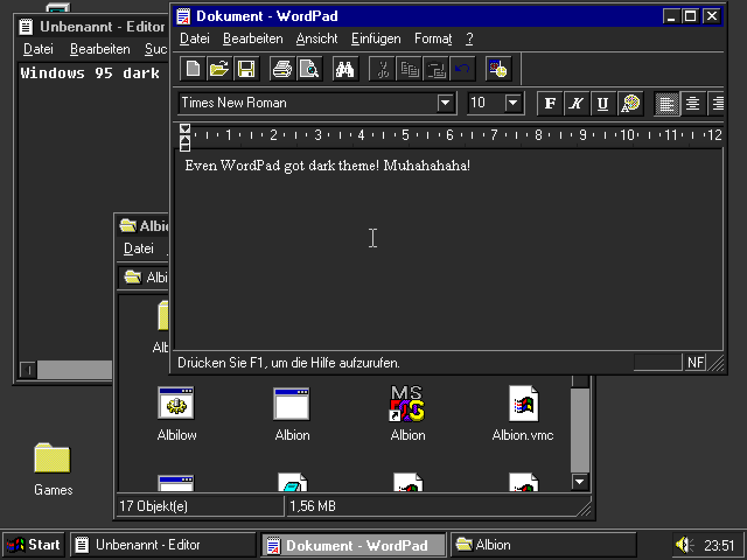This screenshot has height=560, width=747.
Task: Insert date and time via toolbar icon
Action: tap(498, 69)
